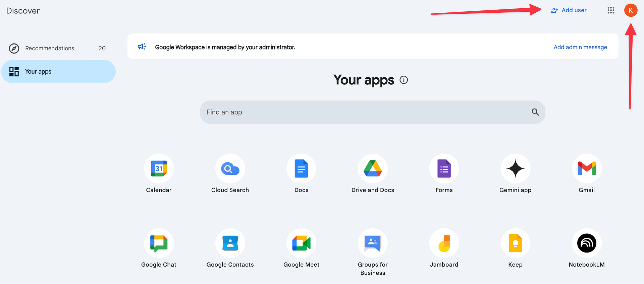Open the Google Contacts app
644x284 pixels.
[x=230, y=243]
